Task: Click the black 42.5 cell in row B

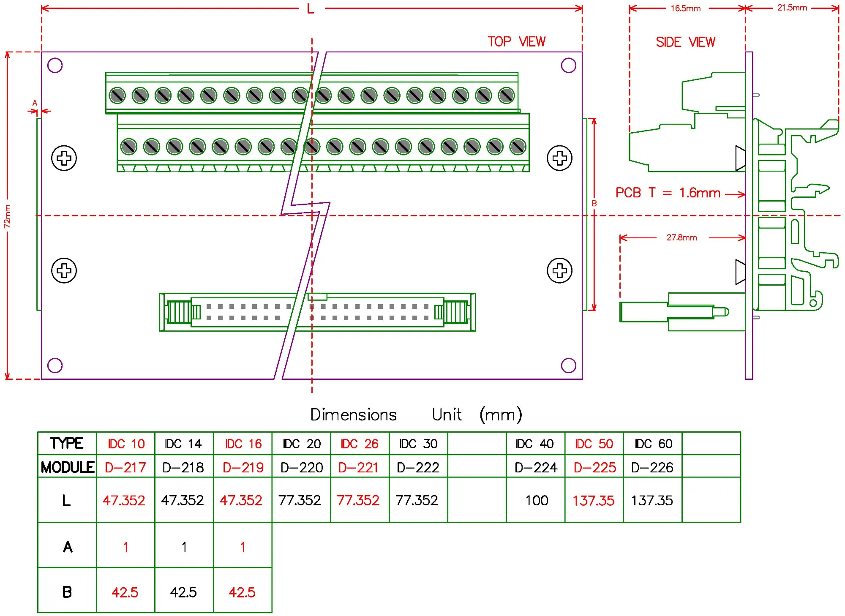Action: (x=183, y=592)
